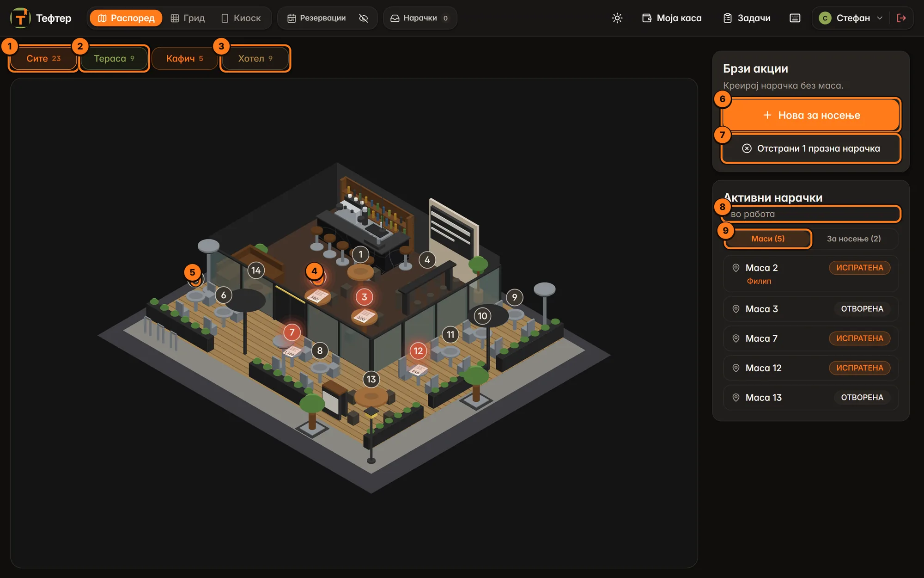Viewport: 924px width, 578px height.
Task: Create Нова за носење order
Action: [811, 115]
